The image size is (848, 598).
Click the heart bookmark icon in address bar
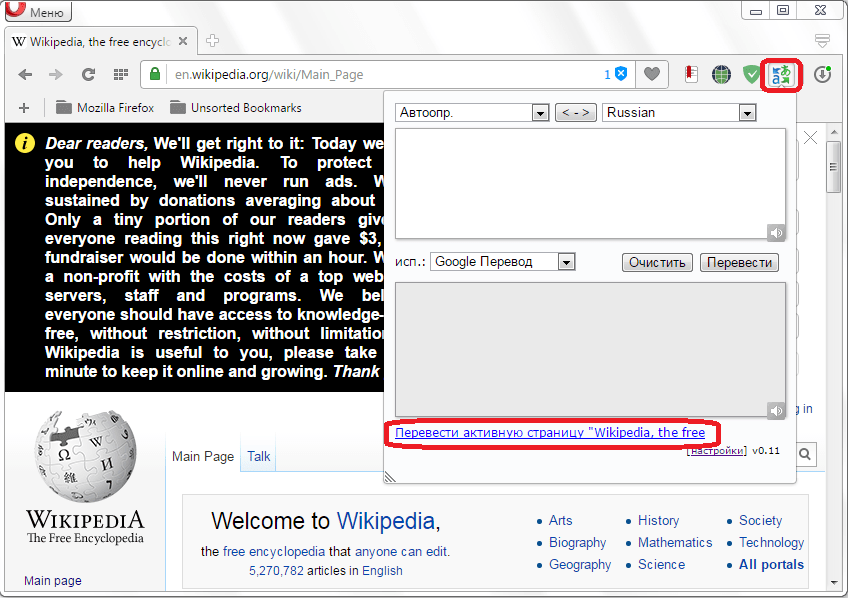(652, 74)
